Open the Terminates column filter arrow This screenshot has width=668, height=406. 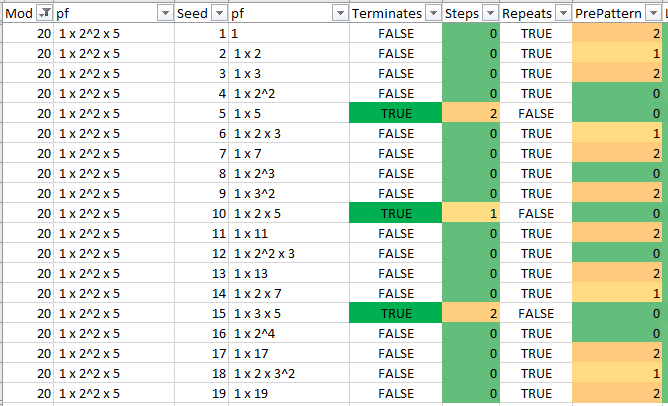pos(433,14)
